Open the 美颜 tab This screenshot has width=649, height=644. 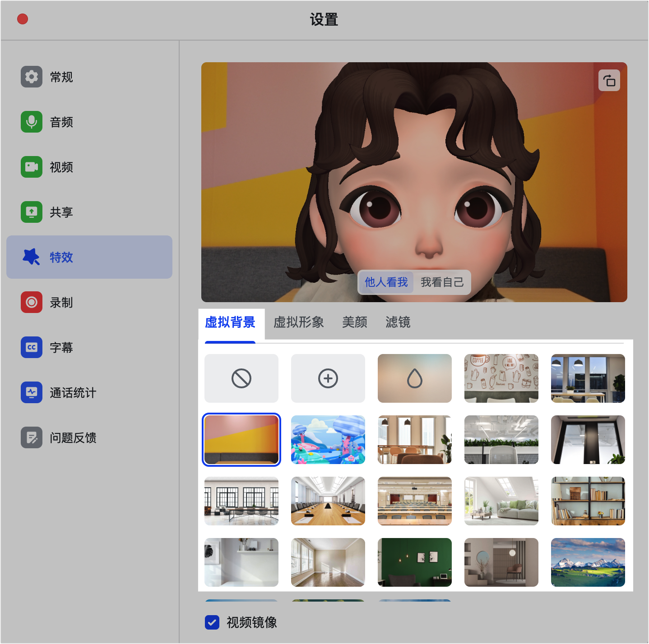click(x=355, y=322)
